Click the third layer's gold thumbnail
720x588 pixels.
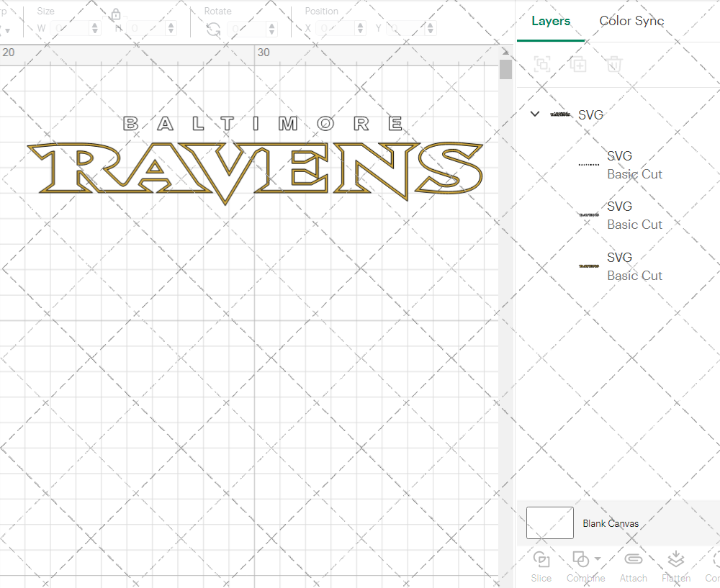(x=589, y=266)
